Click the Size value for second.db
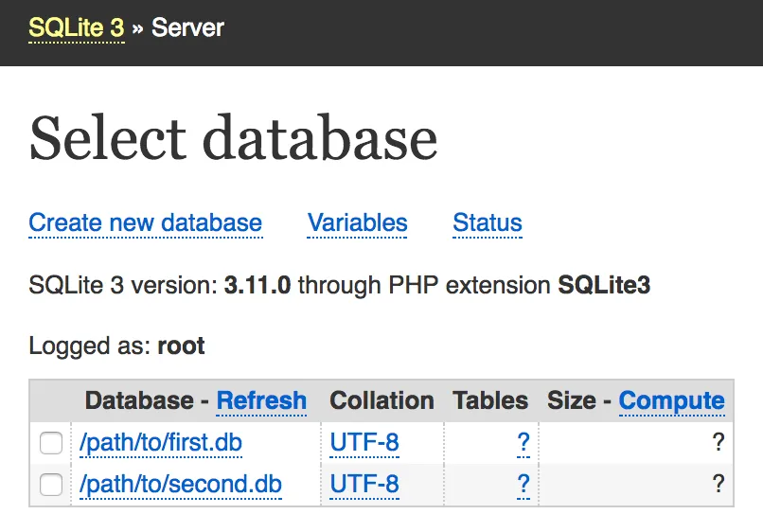This screenshot has width=763, height=532. 719,486
